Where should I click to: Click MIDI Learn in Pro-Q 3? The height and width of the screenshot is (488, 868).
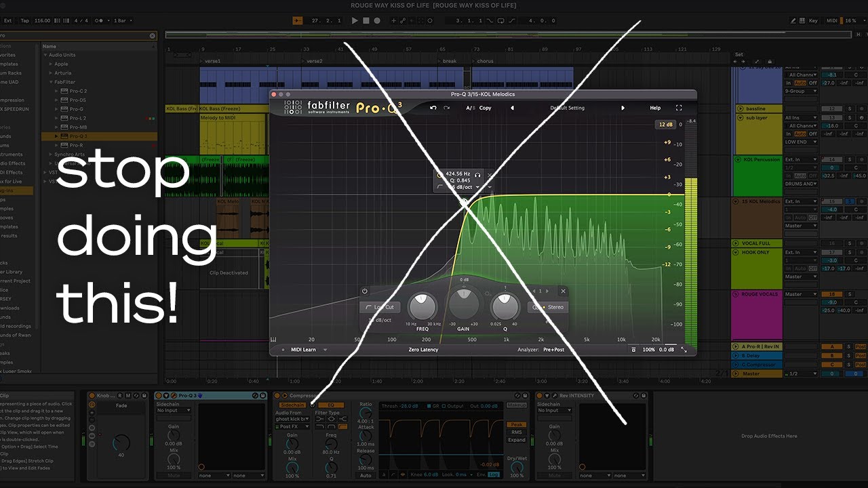(302, 350)
